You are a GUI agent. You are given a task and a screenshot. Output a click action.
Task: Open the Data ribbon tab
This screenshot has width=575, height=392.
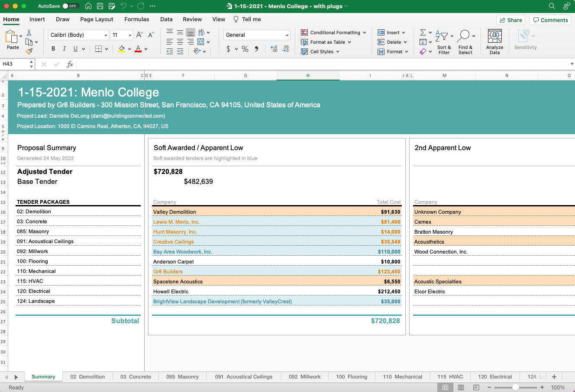166,19
